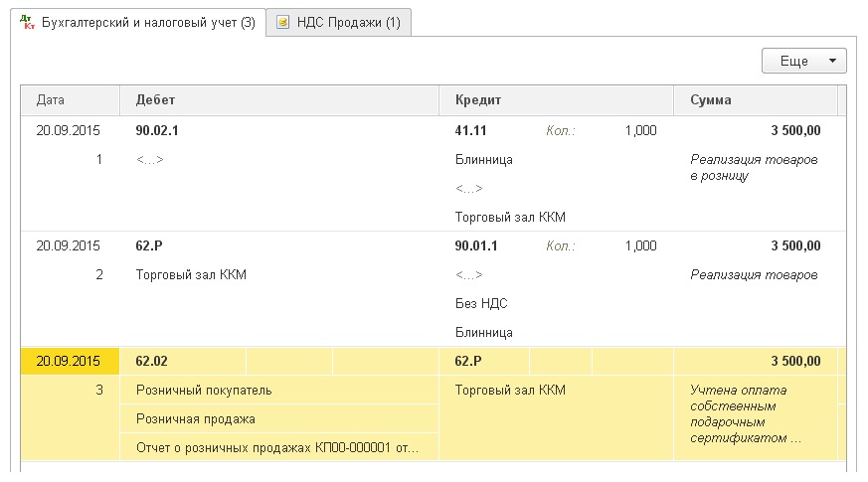Viewport: 868px width, 482px height.
Task: Click description Реализация товаров in row 2
Action: coord(754,275)
